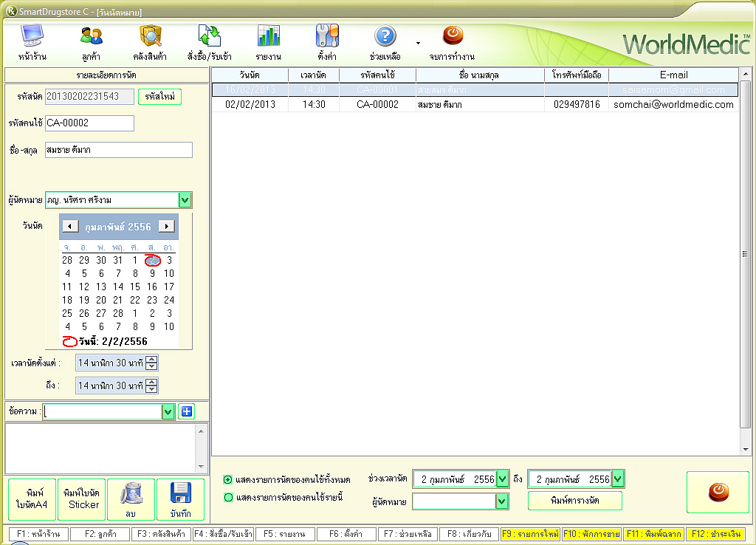This screenshot has width=756, height=545.
Task: Open the ตั้งค่า settings icon
Action: [x=327, y=37]
